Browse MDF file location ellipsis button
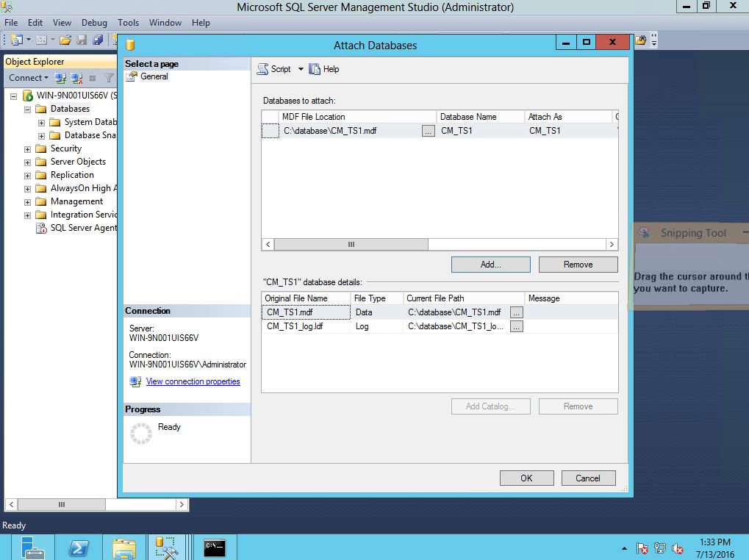The width and height of the screenshot is (749, 560). [429, 131]
